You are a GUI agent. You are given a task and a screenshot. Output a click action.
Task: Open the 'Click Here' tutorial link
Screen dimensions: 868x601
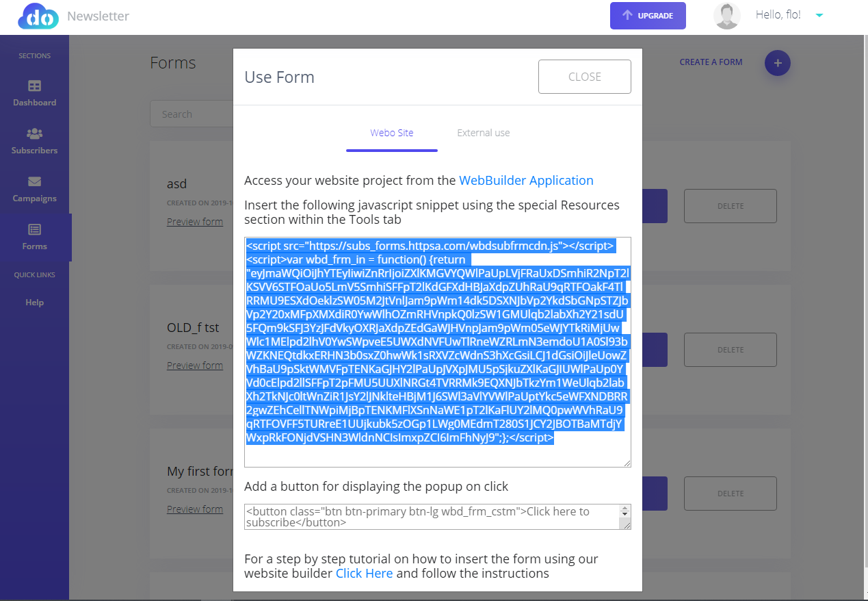coord(364,574)
